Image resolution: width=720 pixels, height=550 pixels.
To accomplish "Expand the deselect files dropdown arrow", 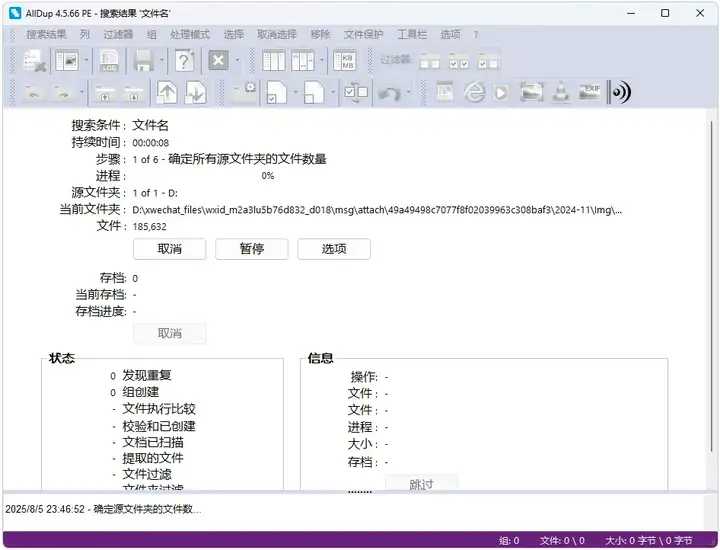I will [333, 92].
